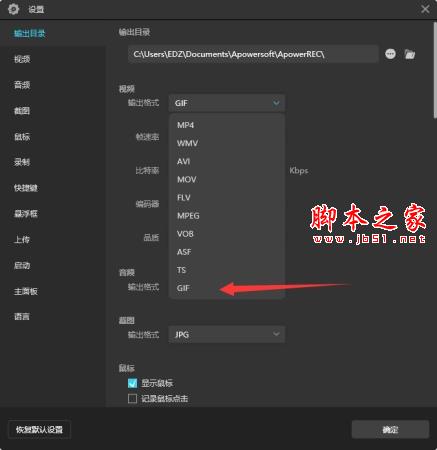Go to the 快捷键 sidebar section
This screenshot has height=450, width=437.
click(x=26, y=188)
